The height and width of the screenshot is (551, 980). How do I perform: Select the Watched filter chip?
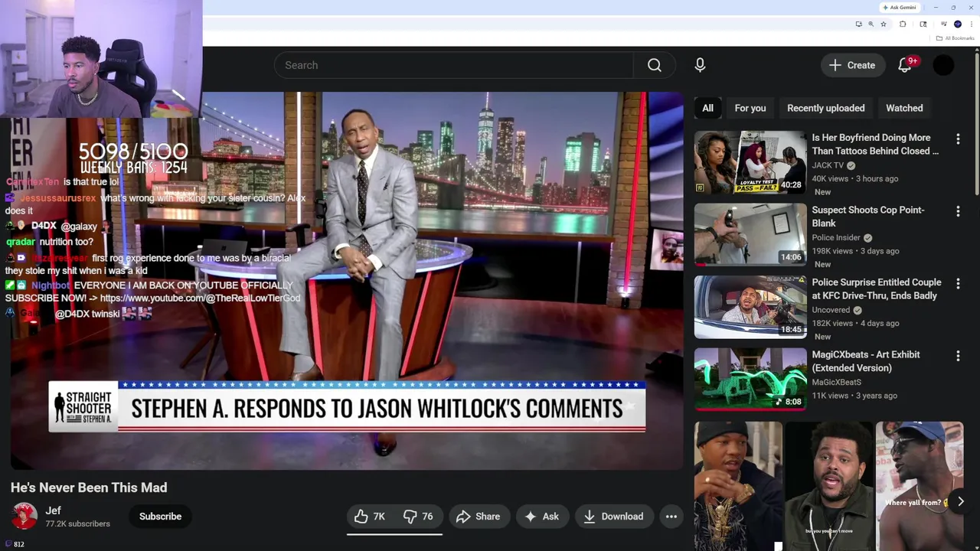pos(904,108)
